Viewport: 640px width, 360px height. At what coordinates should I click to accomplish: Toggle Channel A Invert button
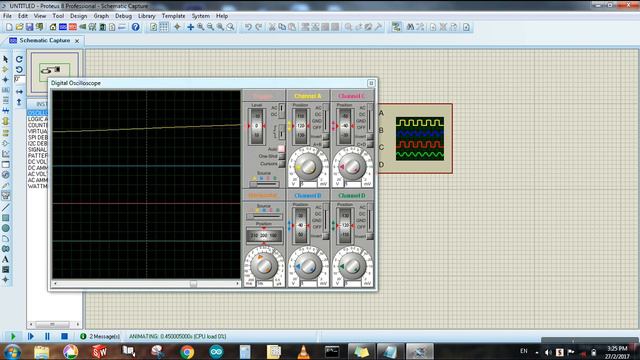pyautogui.click(x=326, y=137)
